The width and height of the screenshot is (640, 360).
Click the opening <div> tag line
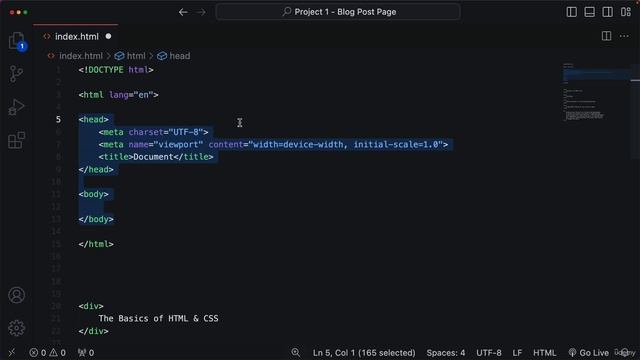tap(91, 306)
